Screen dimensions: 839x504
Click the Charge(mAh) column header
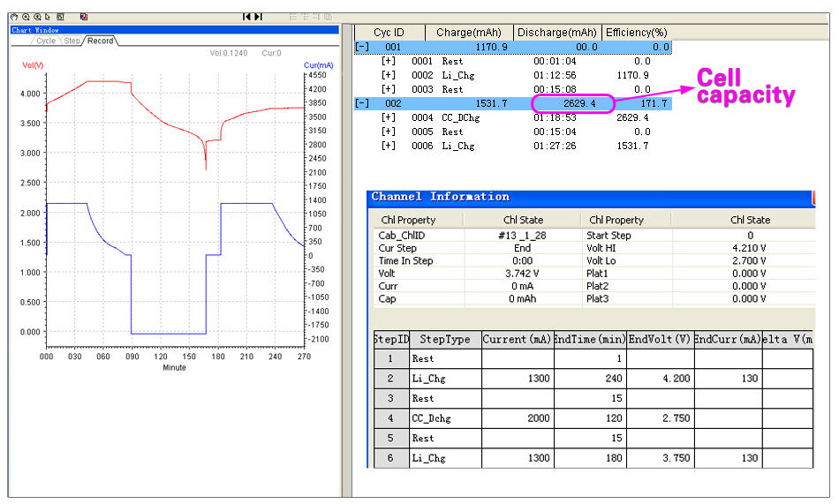coord(469,33)
